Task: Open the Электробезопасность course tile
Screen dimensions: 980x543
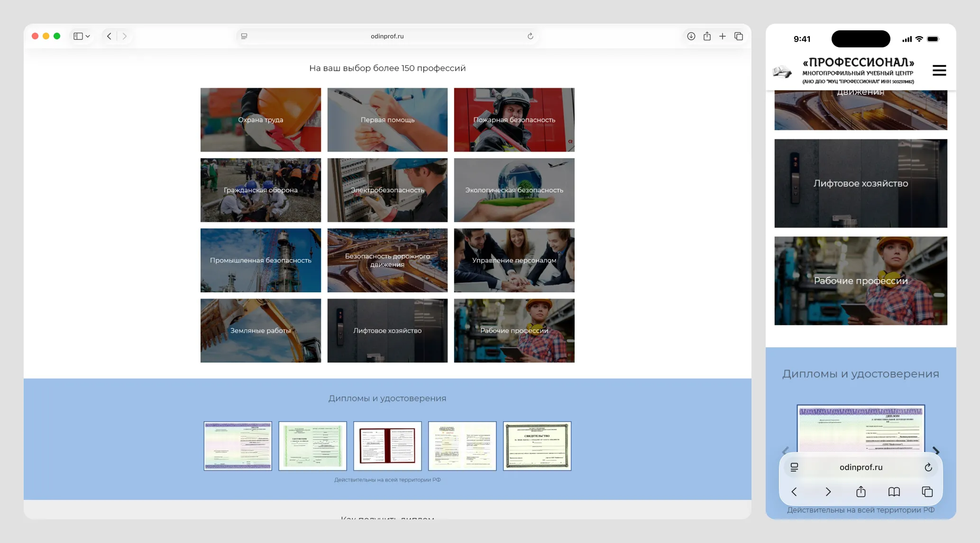Action: tap(387, 190)
